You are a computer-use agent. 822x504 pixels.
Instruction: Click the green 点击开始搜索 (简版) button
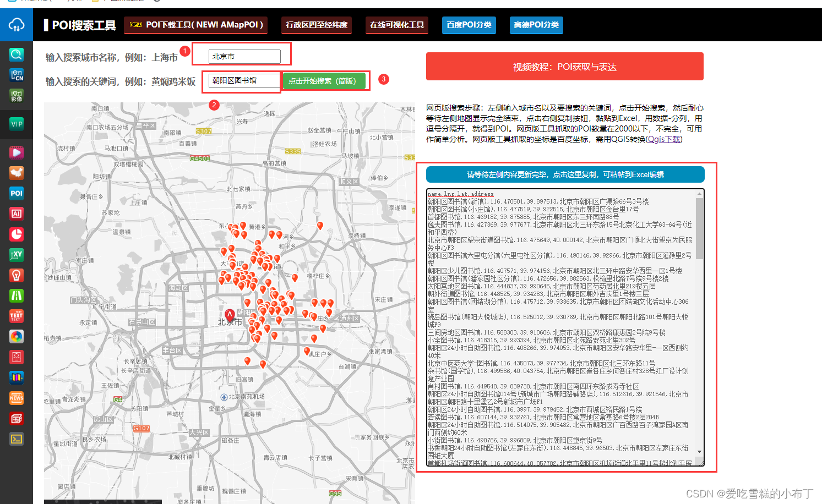pos(324,81)
